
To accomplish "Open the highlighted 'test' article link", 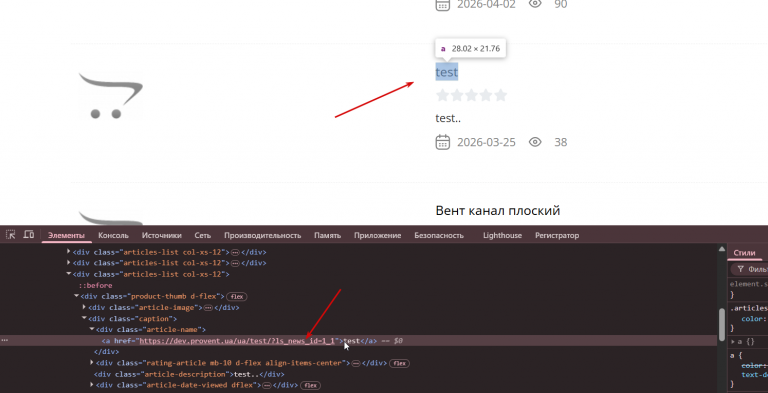I will 447,72.
